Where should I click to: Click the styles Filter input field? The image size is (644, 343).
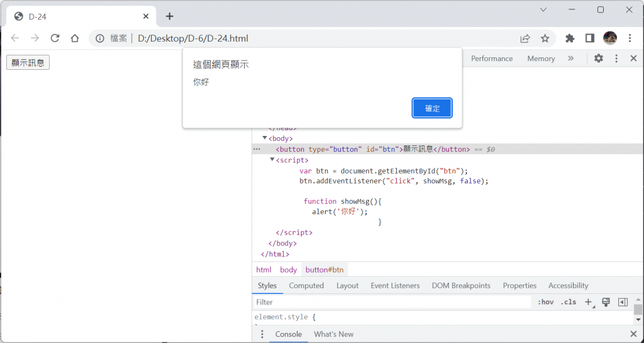click(x=392, y=302)
